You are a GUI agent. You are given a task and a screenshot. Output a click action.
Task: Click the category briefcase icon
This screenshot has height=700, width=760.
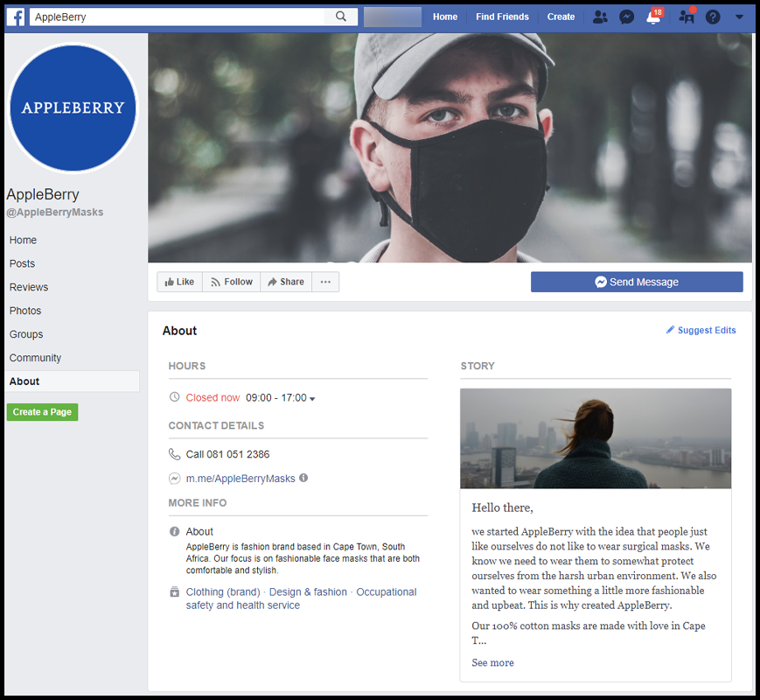coord(175,591)
